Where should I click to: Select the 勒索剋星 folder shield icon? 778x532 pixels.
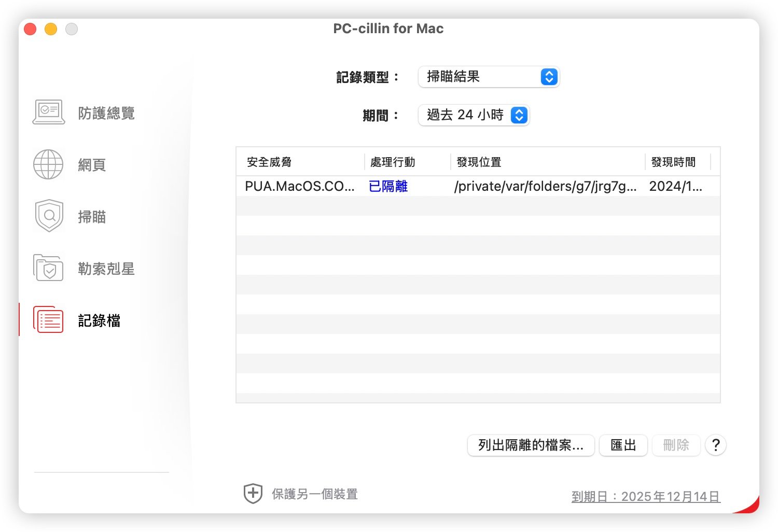(48, 268)
